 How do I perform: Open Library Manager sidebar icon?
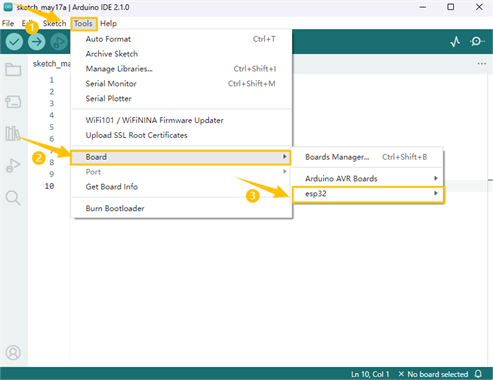[13, 133]
